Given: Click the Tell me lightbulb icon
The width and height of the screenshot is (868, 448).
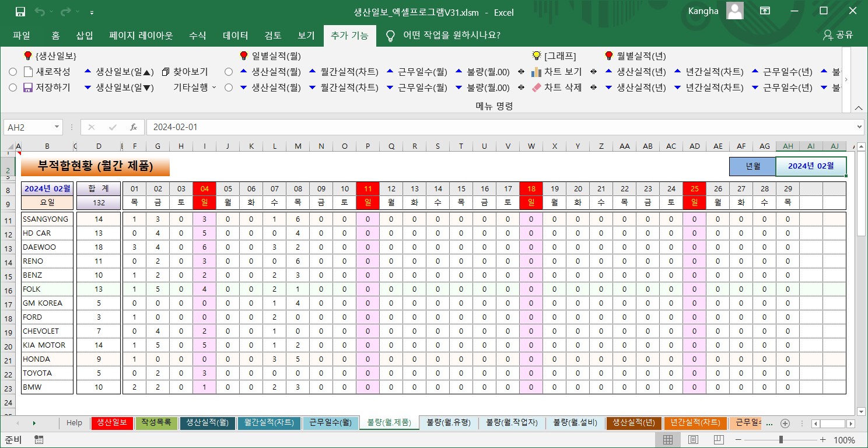Looking at the screenshot, I should [390, 36].
